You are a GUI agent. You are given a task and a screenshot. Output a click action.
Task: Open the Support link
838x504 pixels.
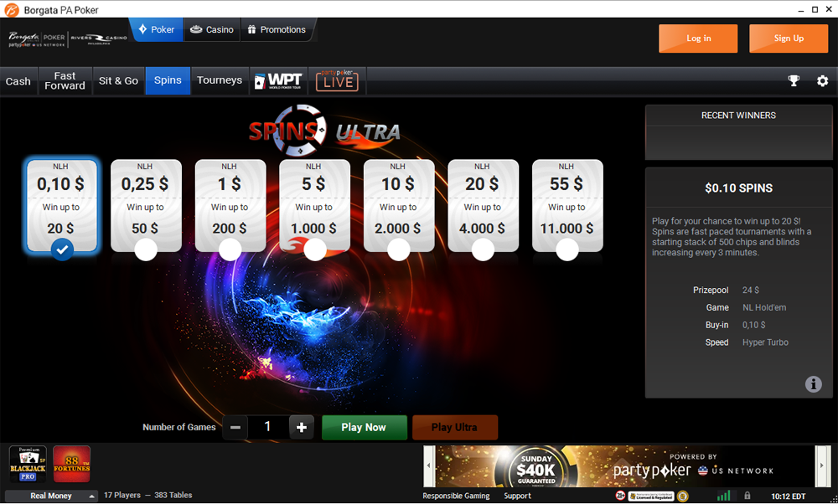pyautogui.click(x=517, y=496)
